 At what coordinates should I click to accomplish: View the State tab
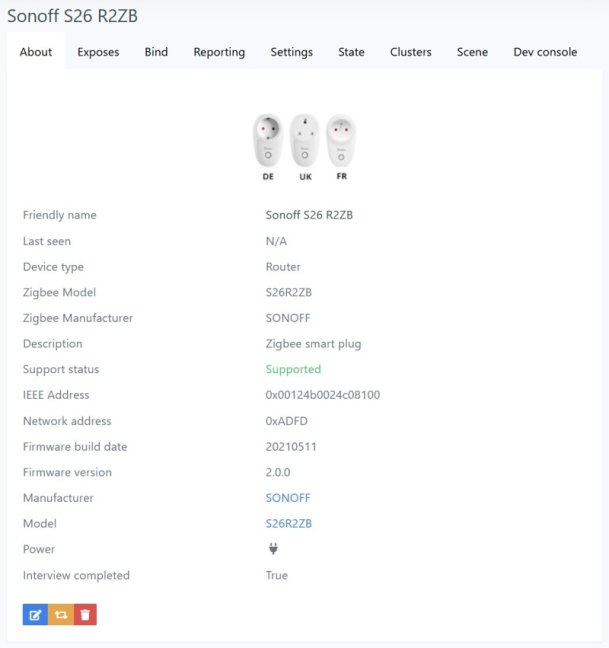point(351,52)
